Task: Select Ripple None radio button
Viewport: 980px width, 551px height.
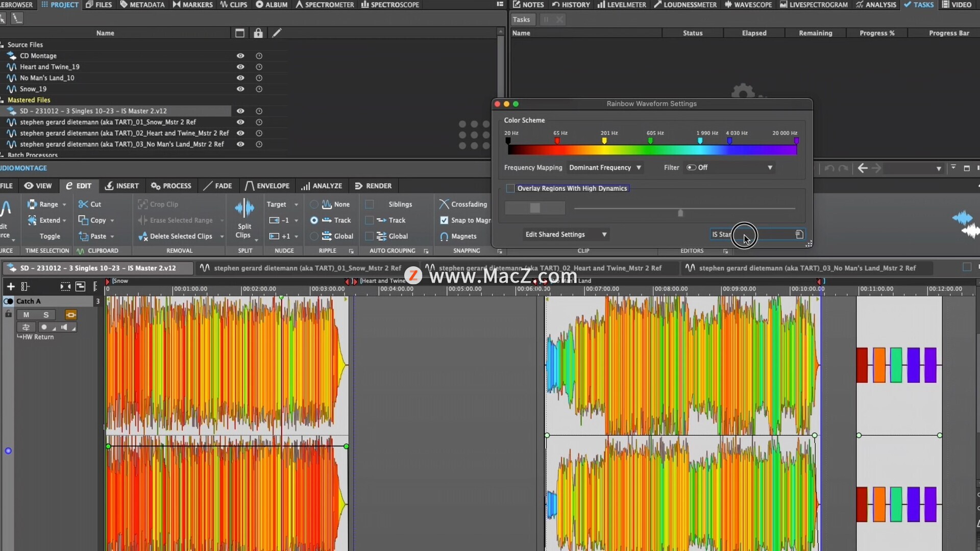Action: point(314,204)
